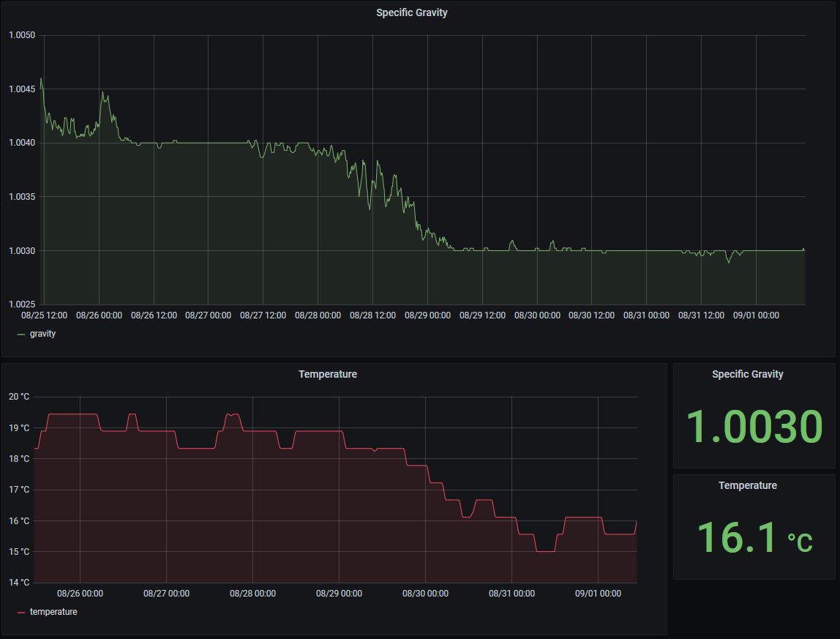Viewport: 840px width, 639px height.
Task: Toggle the temperature series legend label
Action: tap(53, 612)
